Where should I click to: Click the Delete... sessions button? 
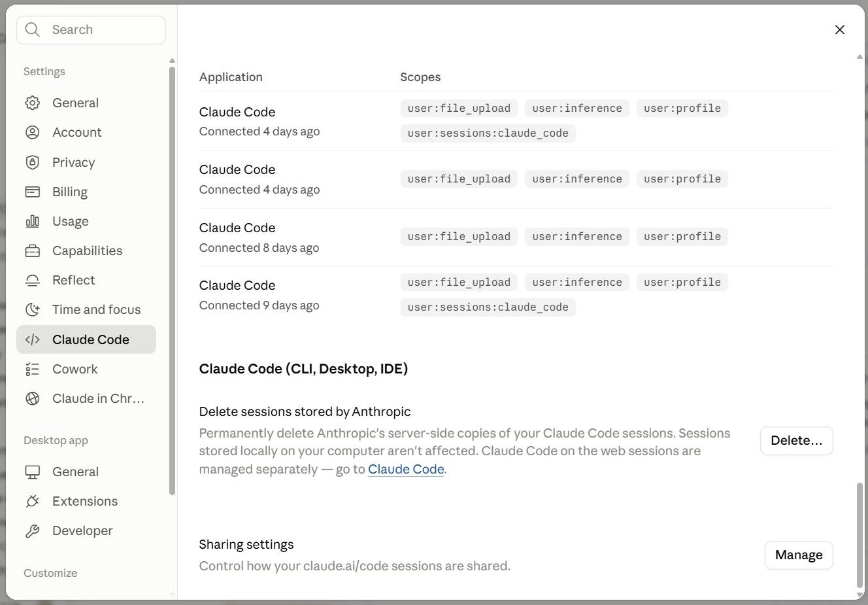[796, 440]
